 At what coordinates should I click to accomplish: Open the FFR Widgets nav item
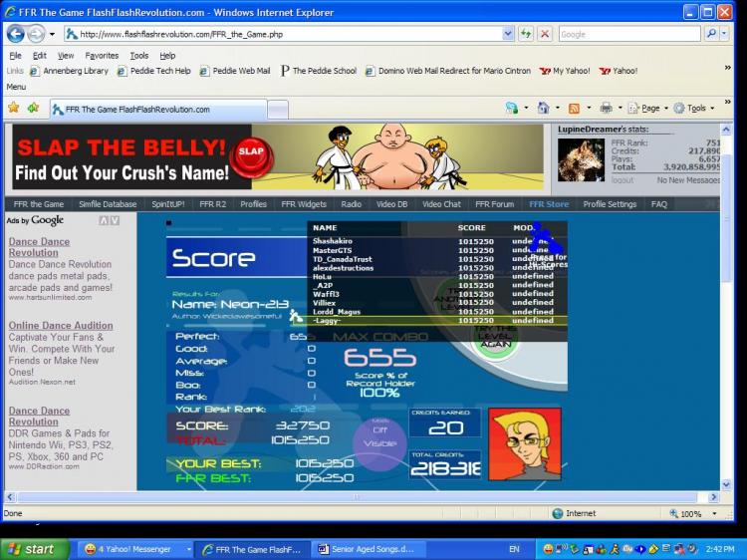(x=304, y=204)
